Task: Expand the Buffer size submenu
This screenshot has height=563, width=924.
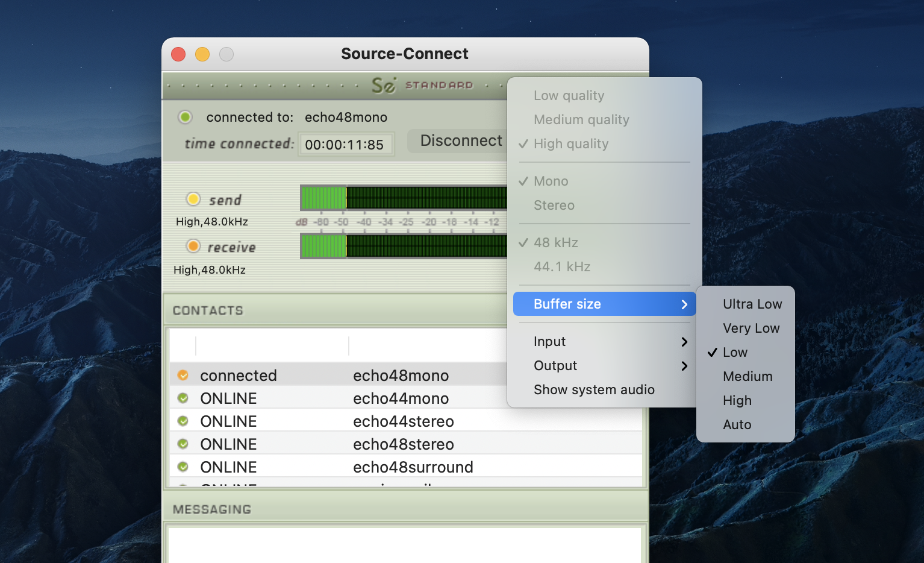Action: pyautogui.click(x=604, y=304)
